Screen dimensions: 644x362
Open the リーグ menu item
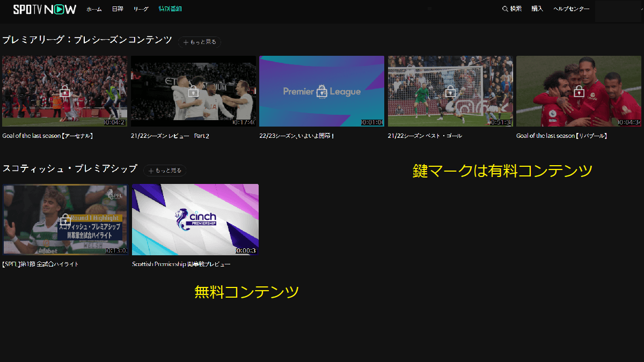click(141, 9)
